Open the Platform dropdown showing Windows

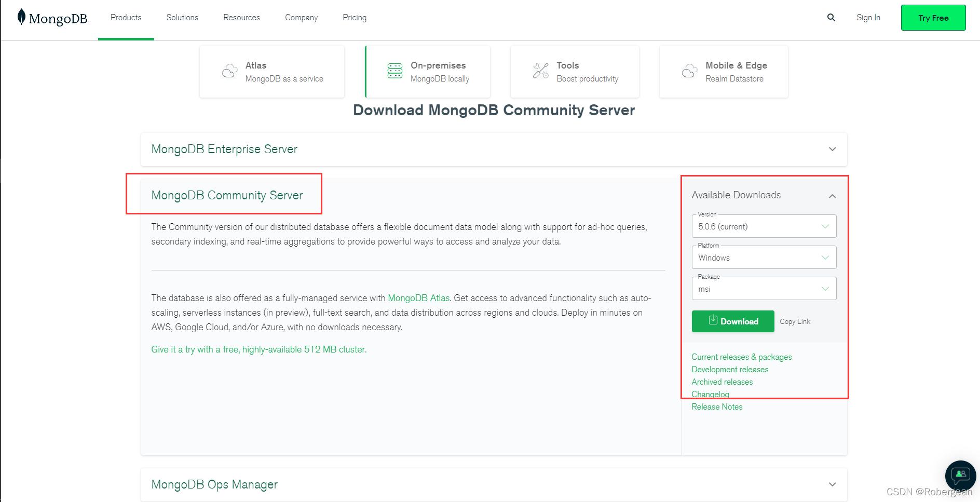point(764,258)
